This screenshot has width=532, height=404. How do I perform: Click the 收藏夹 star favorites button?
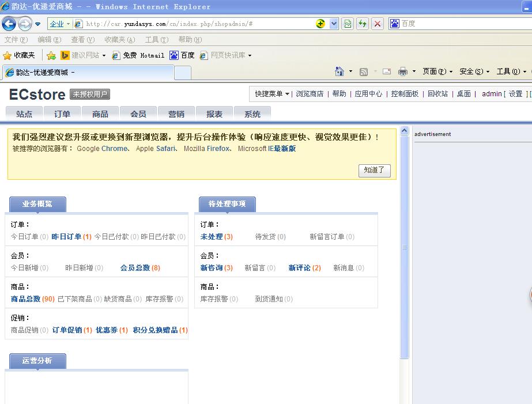point(19,55)
